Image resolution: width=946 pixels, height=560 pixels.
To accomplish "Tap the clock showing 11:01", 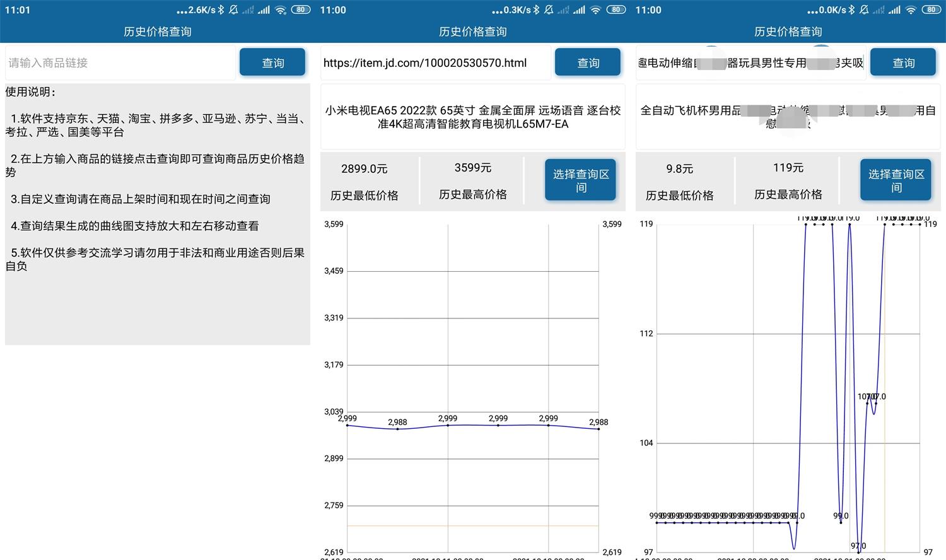I will (x=19, y=9).
